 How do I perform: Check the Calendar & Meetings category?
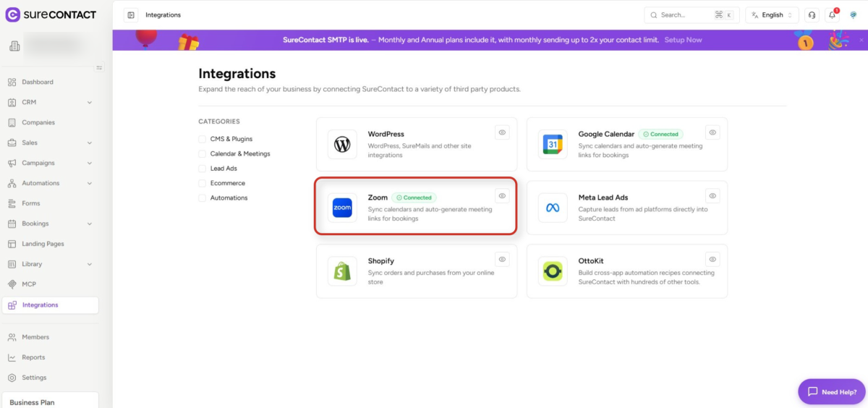coord(203,153)
